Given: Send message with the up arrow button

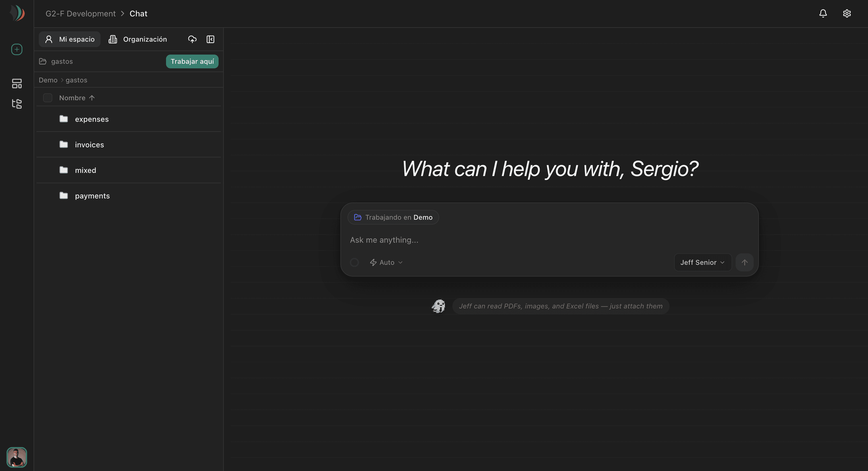Looking at the screenshot, I should click(x=744, y=262).
